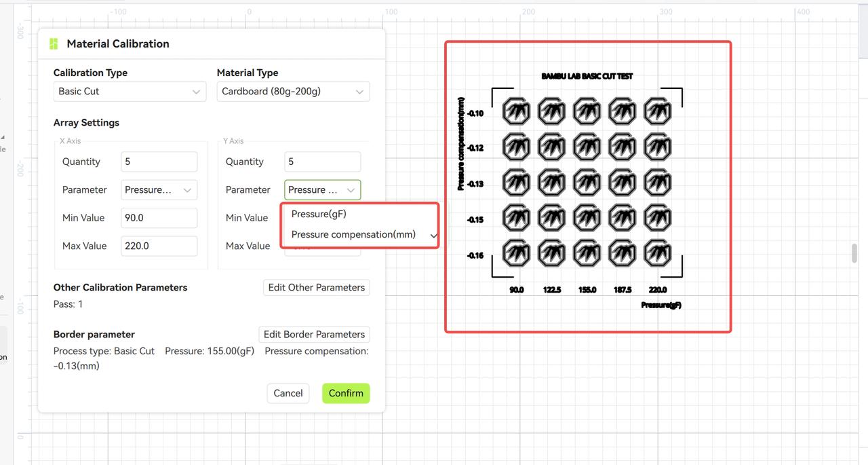Click the -0.15 compensation row label
The width and height of the screenshot is (868, 465).
tap(475, 220)
